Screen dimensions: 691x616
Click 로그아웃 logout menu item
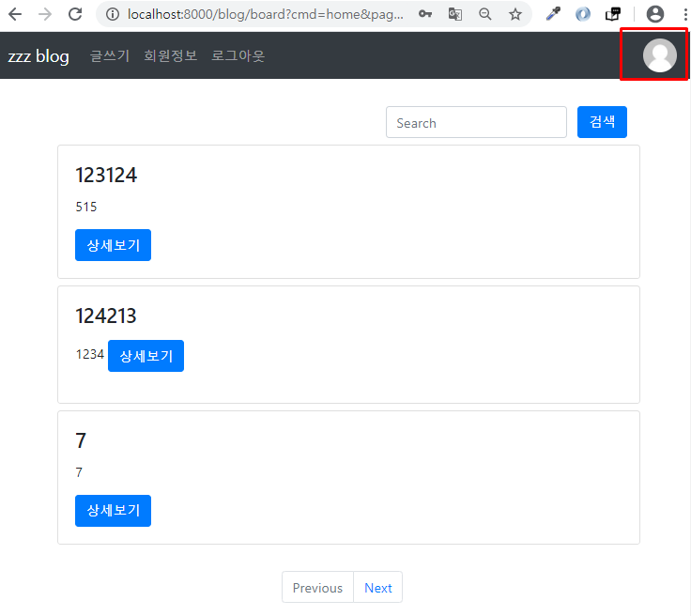click(x=238, y=56)
